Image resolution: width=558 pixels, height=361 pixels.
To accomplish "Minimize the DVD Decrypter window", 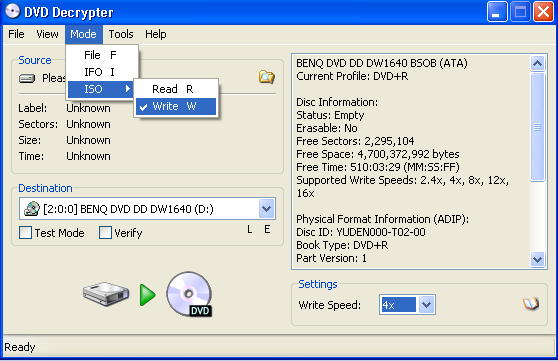I will coord(497,12).
